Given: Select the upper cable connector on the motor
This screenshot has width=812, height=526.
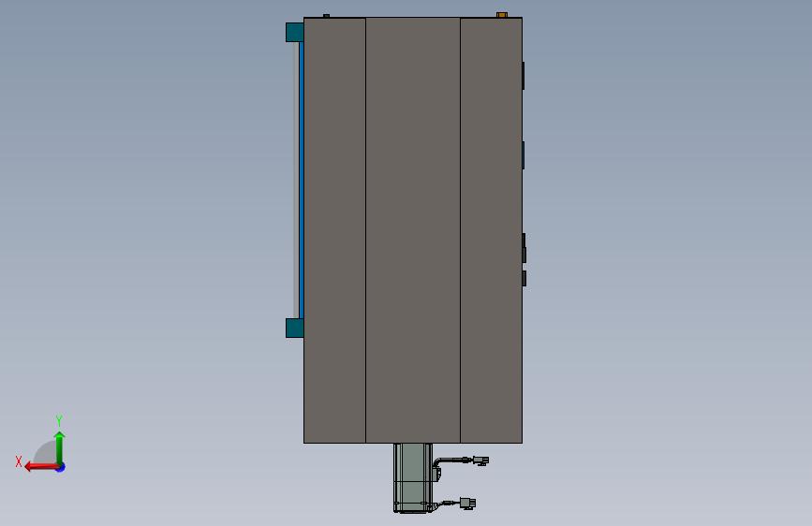Looking at the screenshot, I should tap(480, 460).
